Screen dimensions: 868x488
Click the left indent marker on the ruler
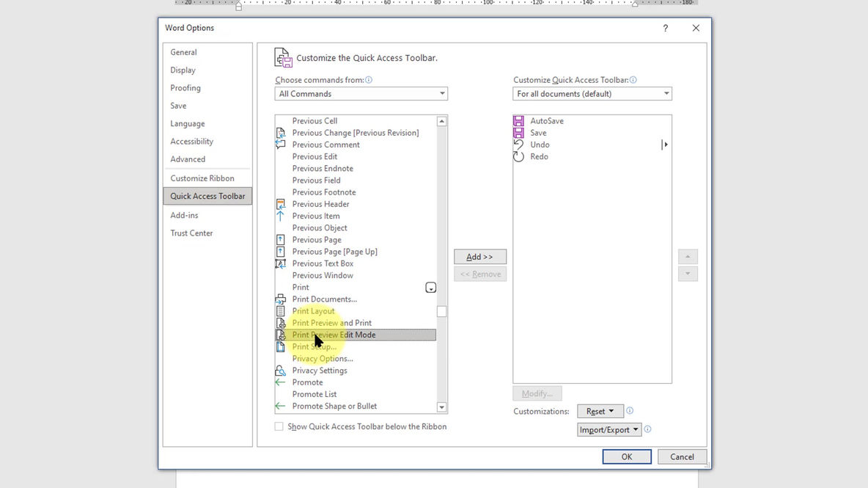coord(238,6)
